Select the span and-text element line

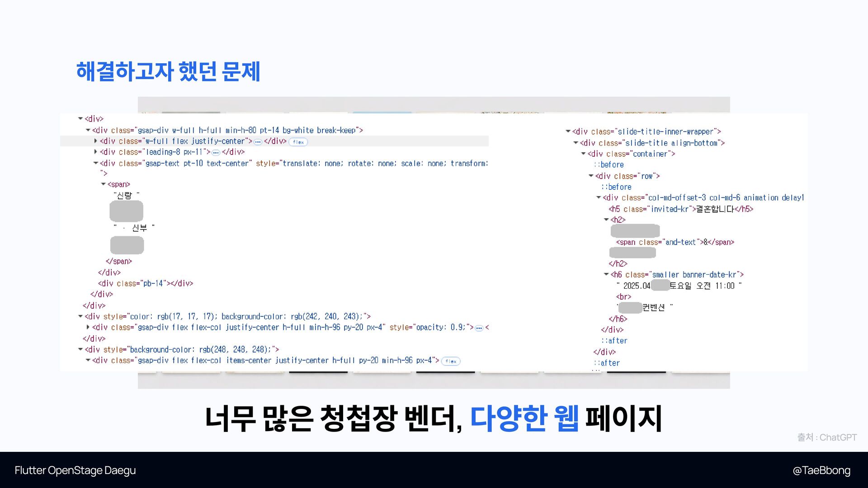675,242
